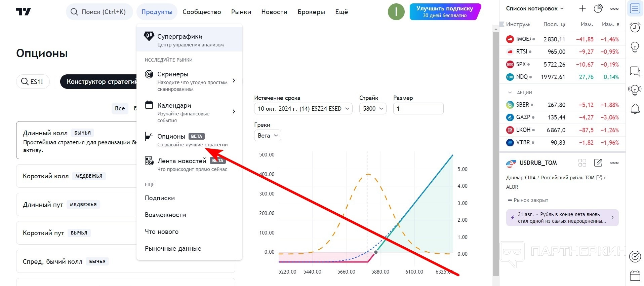Open the notifications bell in the sidebar
Image resolution: width=644 pixels, height=286 pixels.
(x=635, y=109)
